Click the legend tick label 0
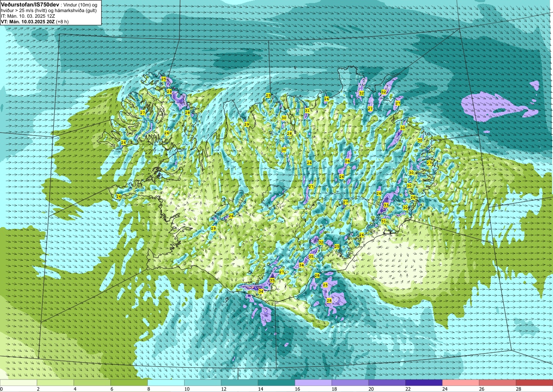Screen dimensions: 553x392 pos(1,389)
